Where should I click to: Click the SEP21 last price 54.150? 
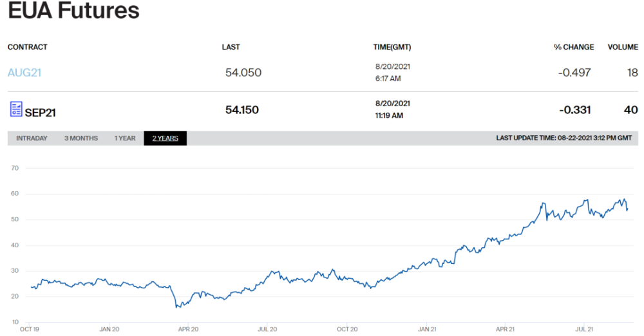coord(242,110)
